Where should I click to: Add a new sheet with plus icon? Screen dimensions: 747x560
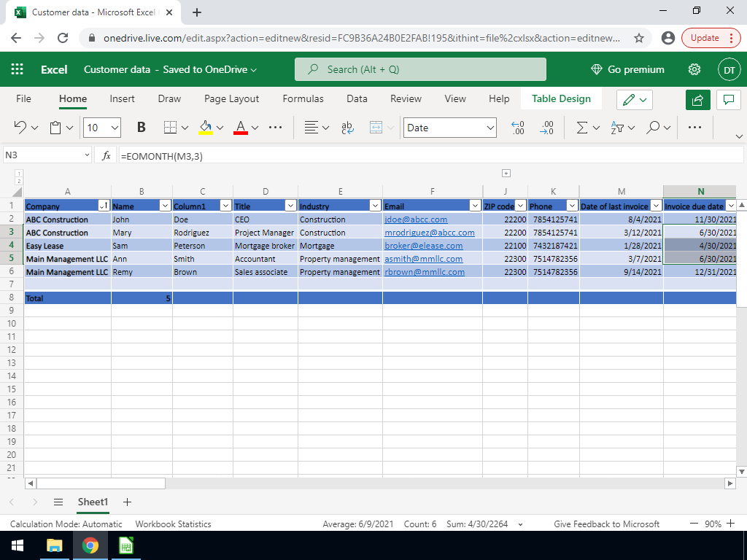pos(127,502)
